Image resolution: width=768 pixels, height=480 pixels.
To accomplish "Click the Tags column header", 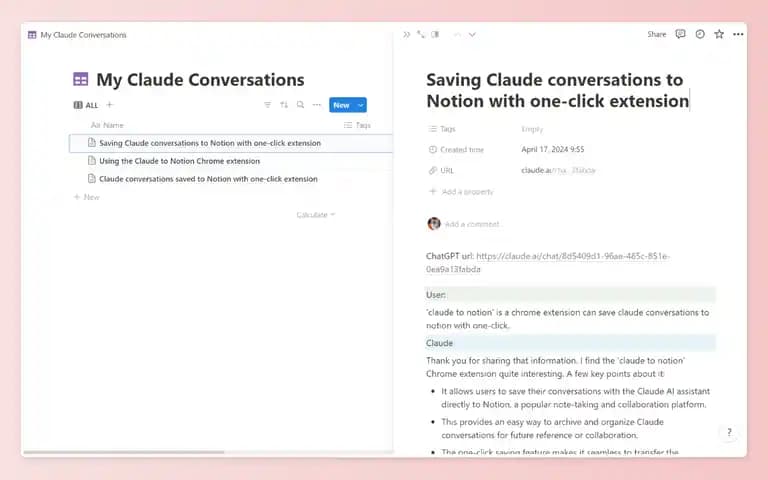I will pyautogui.click(x=357, y=125).
